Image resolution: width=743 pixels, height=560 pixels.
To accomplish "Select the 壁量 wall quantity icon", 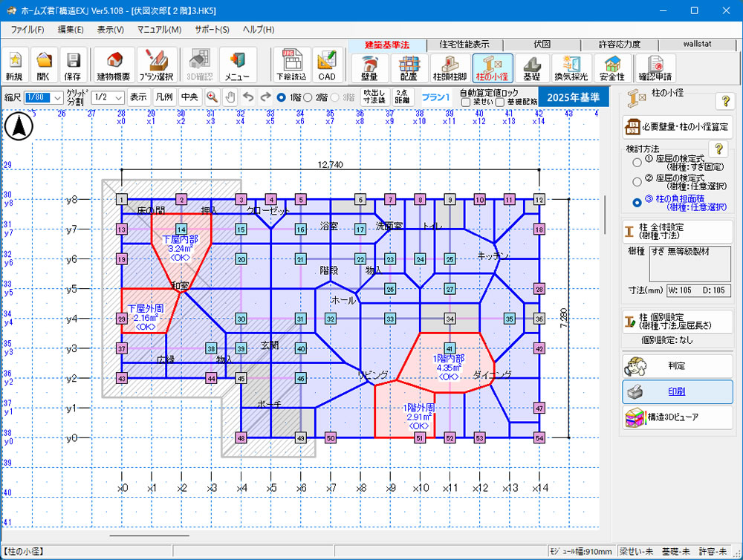I will [369, 68].
